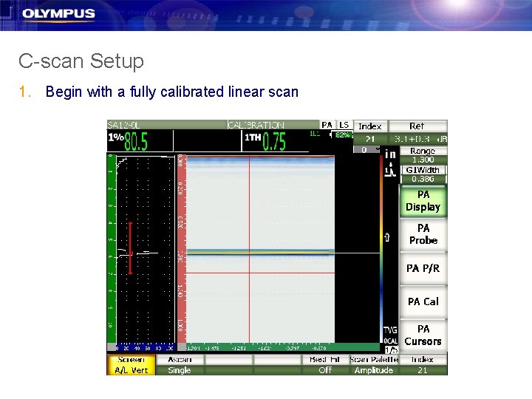
Task: Click the up arrow icon on the palette bar
Action: [x=387, y=237]
